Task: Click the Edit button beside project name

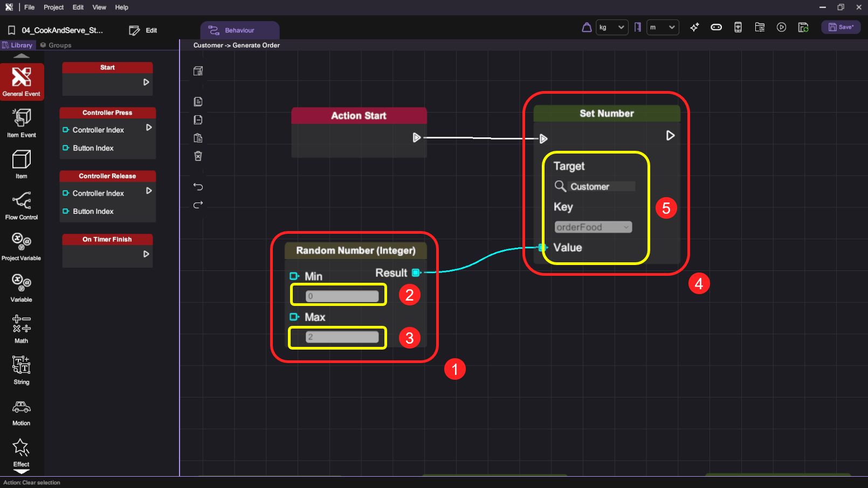Action: point(143,30)
